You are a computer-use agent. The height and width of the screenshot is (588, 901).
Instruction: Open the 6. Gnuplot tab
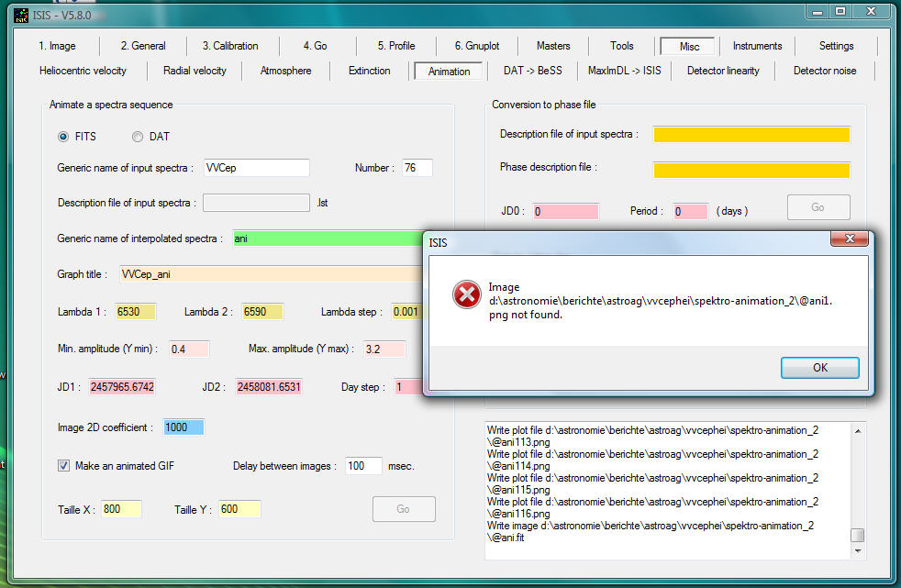[476, 46]
